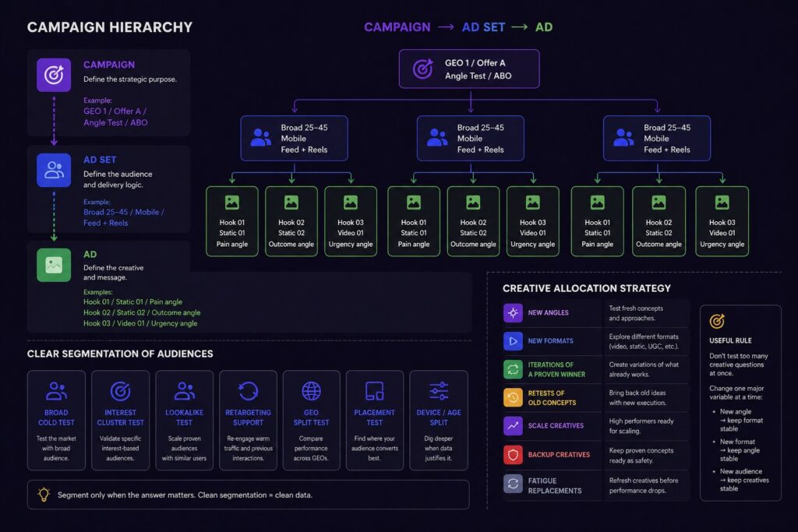Open the Broad Cold Test card
Screen dimensions: 798x532
click(56, 420)
